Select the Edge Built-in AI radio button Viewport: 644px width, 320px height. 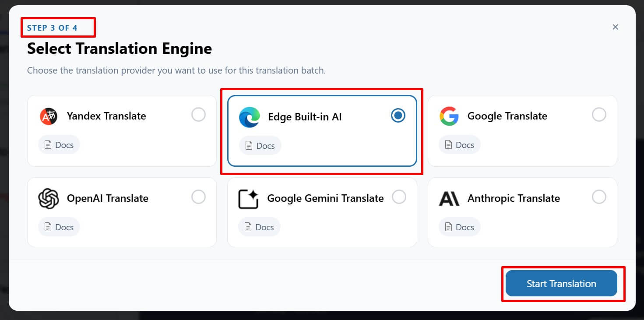pyautogui.click(x=398, y=116)
